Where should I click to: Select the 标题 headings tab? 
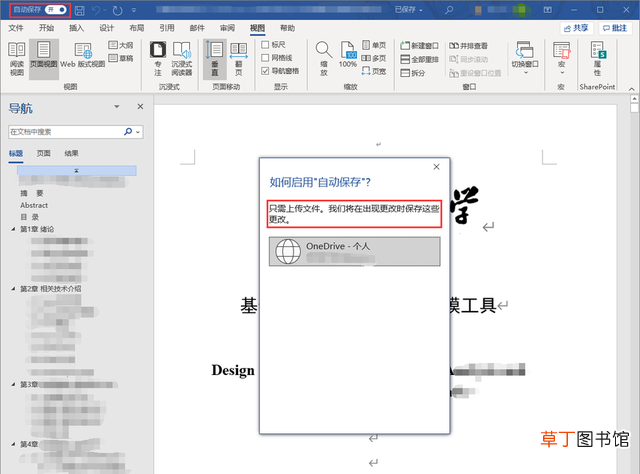[x=16, y=154]
